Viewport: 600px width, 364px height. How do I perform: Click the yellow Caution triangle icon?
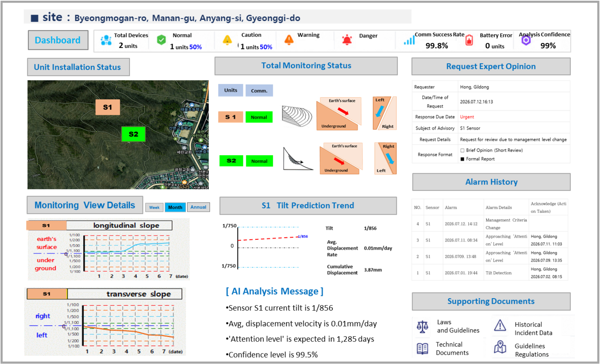(227, 40)
